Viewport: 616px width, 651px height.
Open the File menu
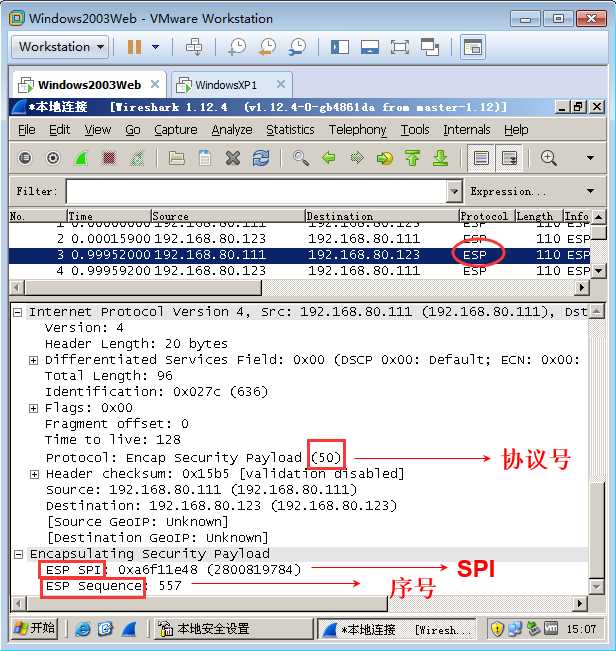pyautogui.click(x=27, y=130)
